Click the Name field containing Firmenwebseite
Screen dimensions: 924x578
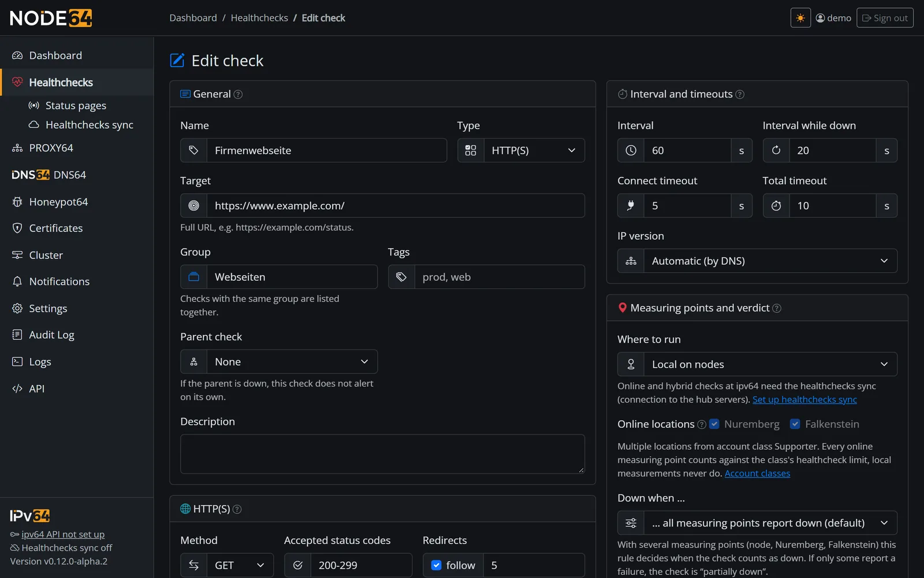tap(326, 150)
